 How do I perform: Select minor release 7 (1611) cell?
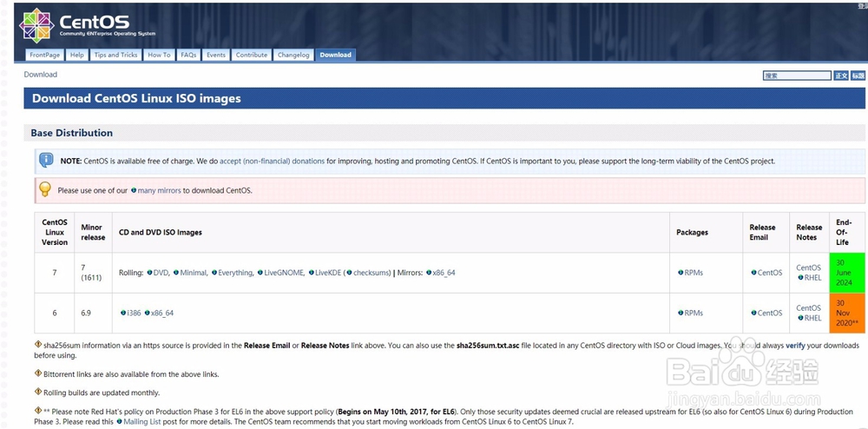point(91,273)
